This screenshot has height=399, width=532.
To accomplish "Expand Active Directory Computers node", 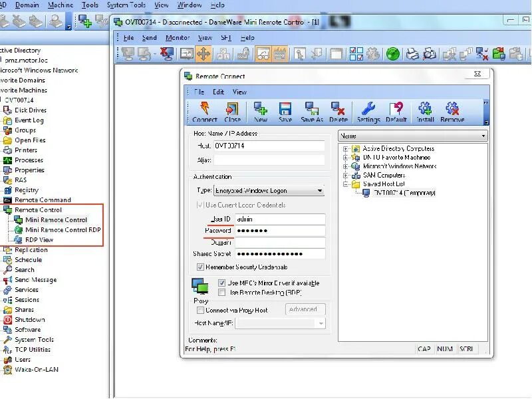I will [345, 148].
